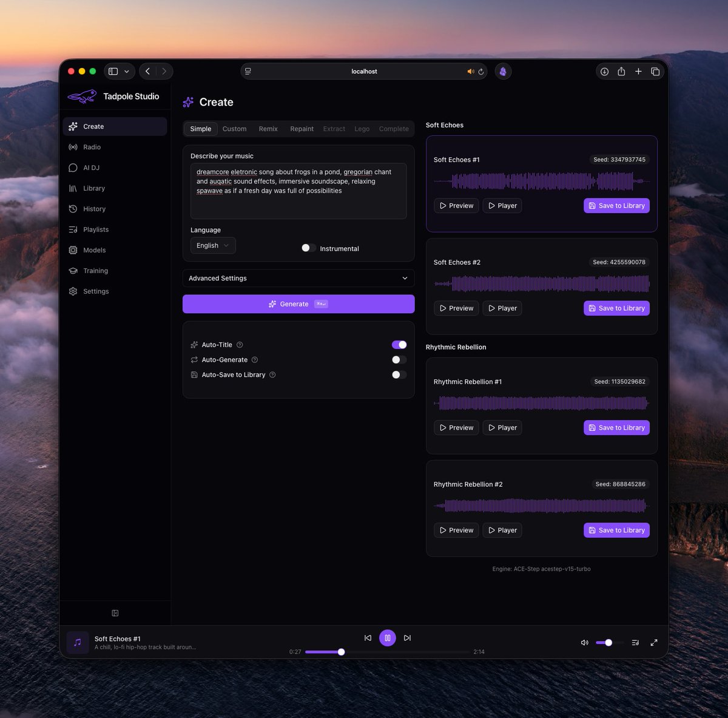728x718 pixels.
Task: Skip to next track
Action: (407, 638)
